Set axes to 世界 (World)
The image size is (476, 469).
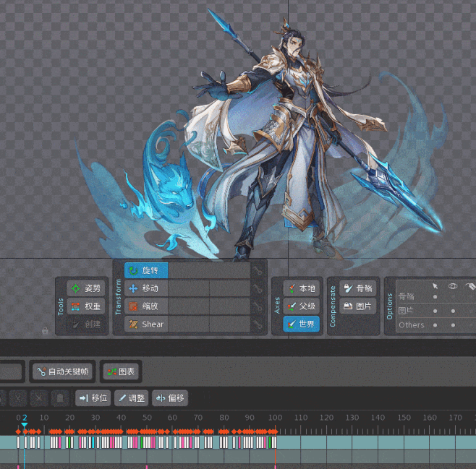tap(301, 324)
